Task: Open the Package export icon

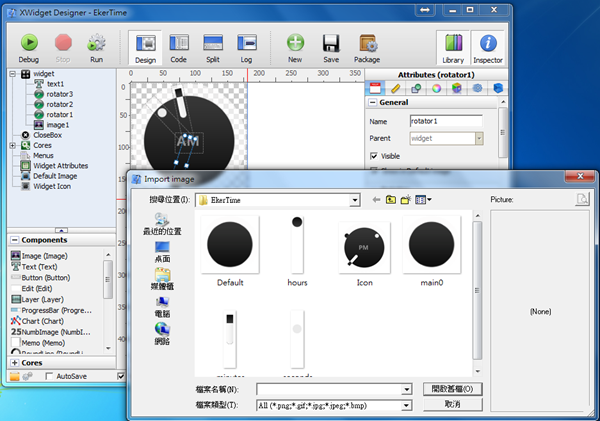Action: (x=367, y=43)
